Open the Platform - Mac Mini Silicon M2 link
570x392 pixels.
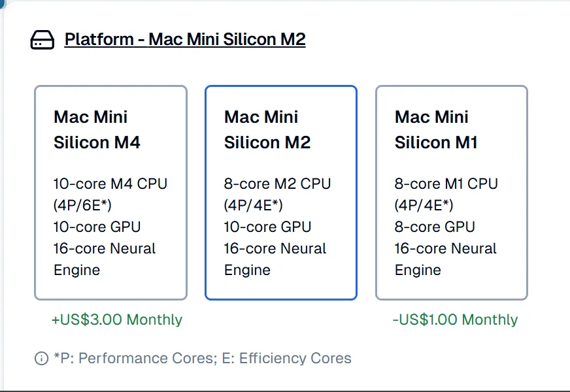pos(185,39)
